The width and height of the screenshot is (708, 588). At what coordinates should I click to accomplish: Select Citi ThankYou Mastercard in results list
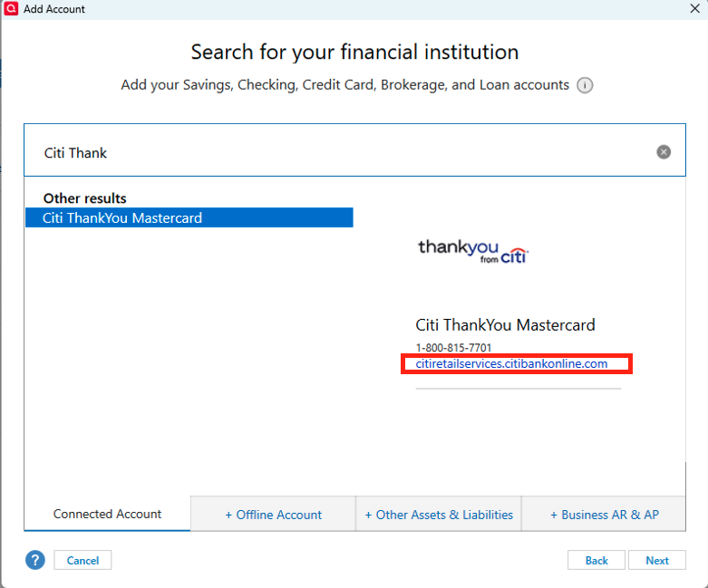pyautogui.click(x=189, y=217)
